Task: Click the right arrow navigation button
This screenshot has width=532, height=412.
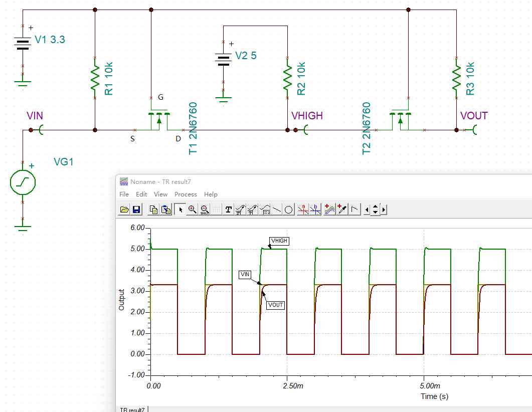Action: [x=384, y=210]
